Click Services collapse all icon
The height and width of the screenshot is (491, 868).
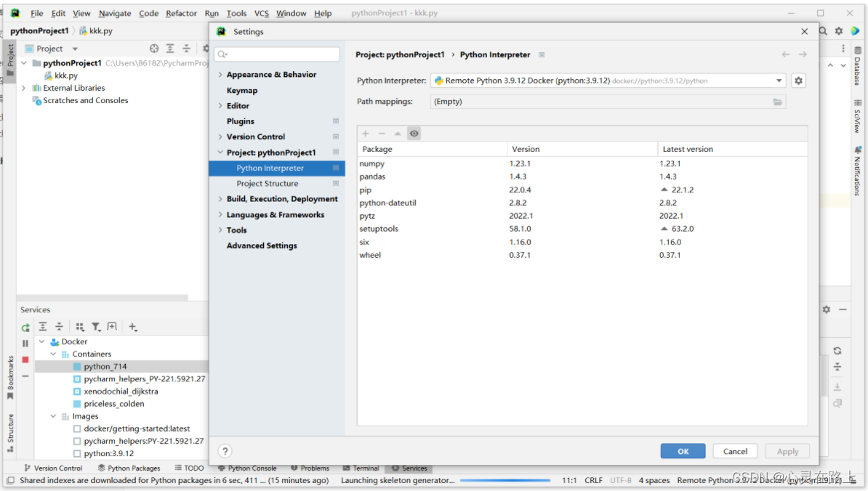(x=59, y=327)
